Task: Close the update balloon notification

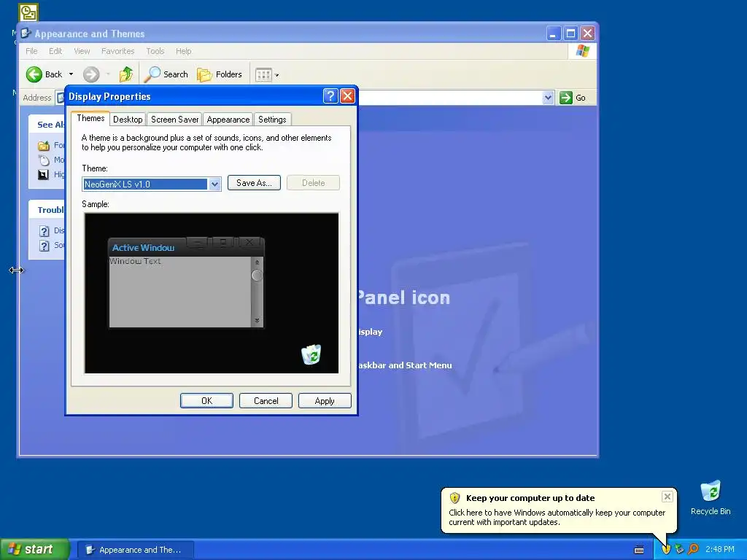Action: point(667,497)
